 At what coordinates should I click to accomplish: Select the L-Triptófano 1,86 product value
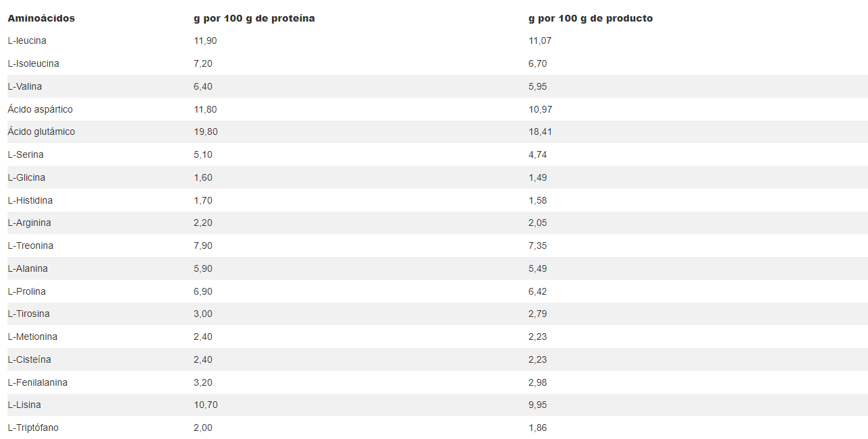pyautogui.click(x=537, y=428)
